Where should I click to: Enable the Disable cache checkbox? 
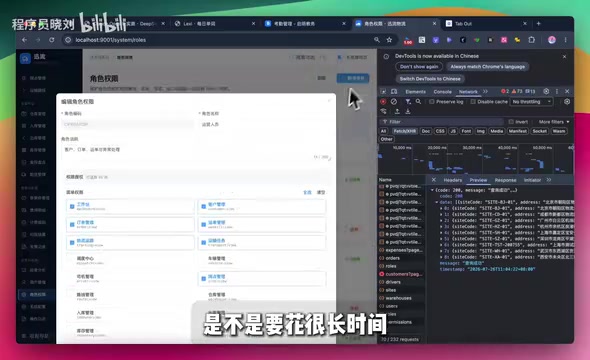pos(473,102)
